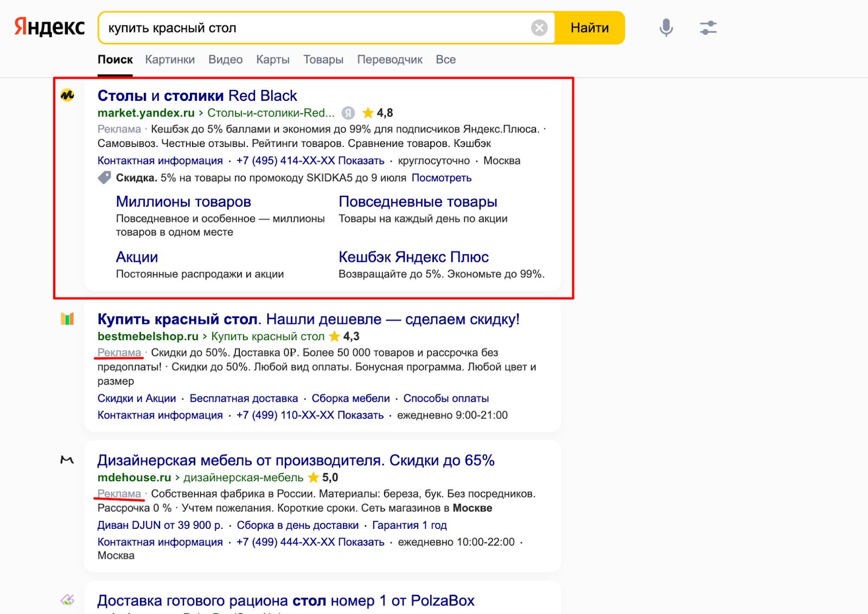Open Кешбэк Яндекс Плюс sitelink
The image size is (868, 614).
[413, 257]
